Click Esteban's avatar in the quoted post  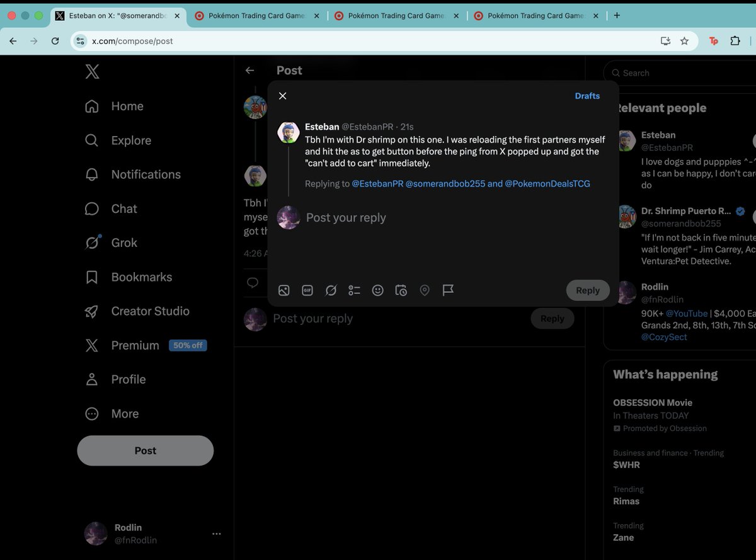click(289, 132)
